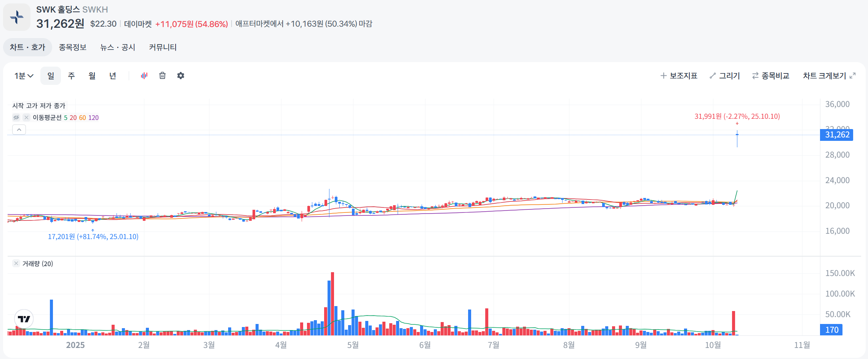Click the moving average 20 period value
Viewport: 868px width, 359px height.
pos(73,118)
